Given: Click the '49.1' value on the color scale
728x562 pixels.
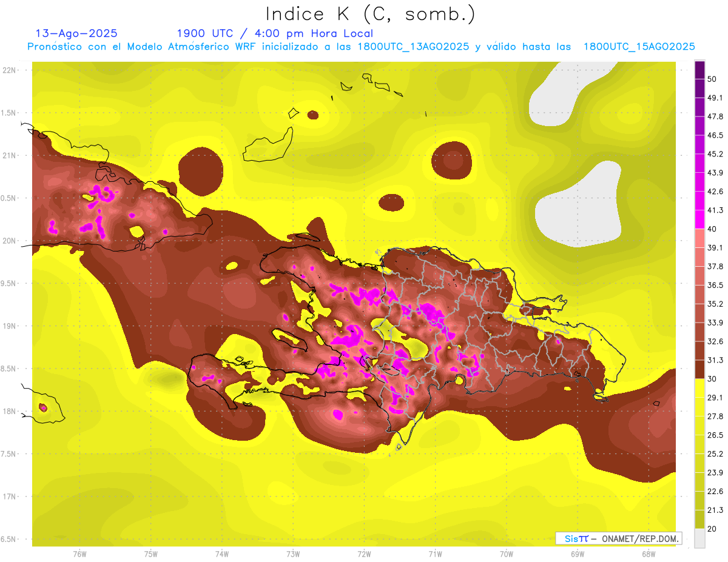Looking at the screenshot, I should coord(715,98).
